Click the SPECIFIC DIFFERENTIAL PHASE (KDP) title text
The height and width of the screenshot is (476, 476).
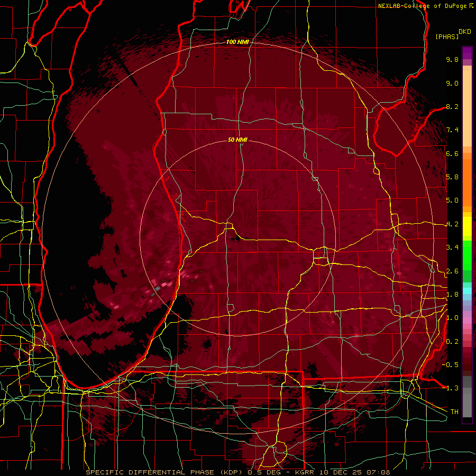click(x=165, y=472)
